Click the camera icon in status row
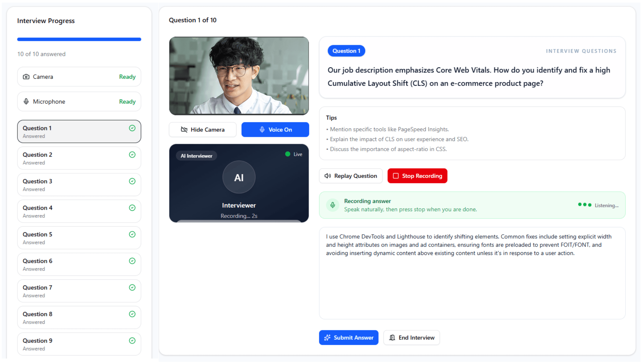Viewport: 644px width, 362px height. click(x=26, y=77)
